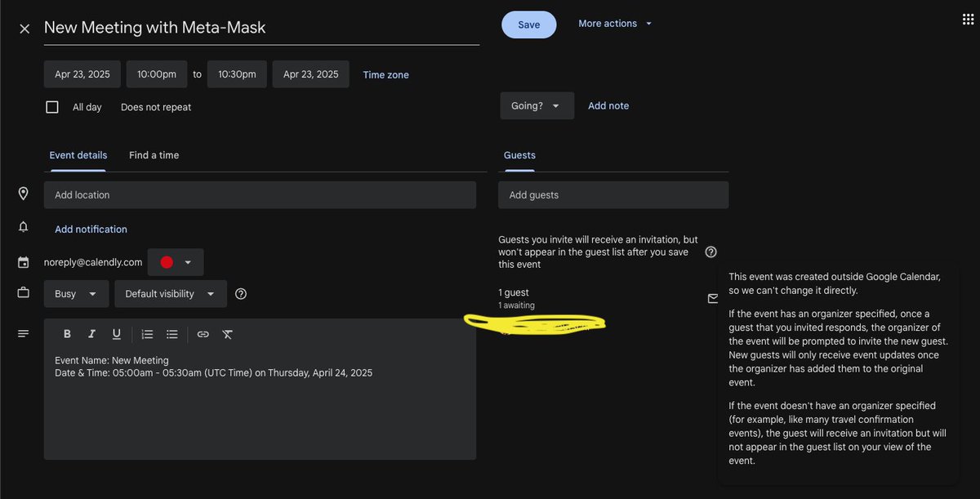Open the event color dropdown arrow
Screen dimensions: 980x499
tap(189, 262)
